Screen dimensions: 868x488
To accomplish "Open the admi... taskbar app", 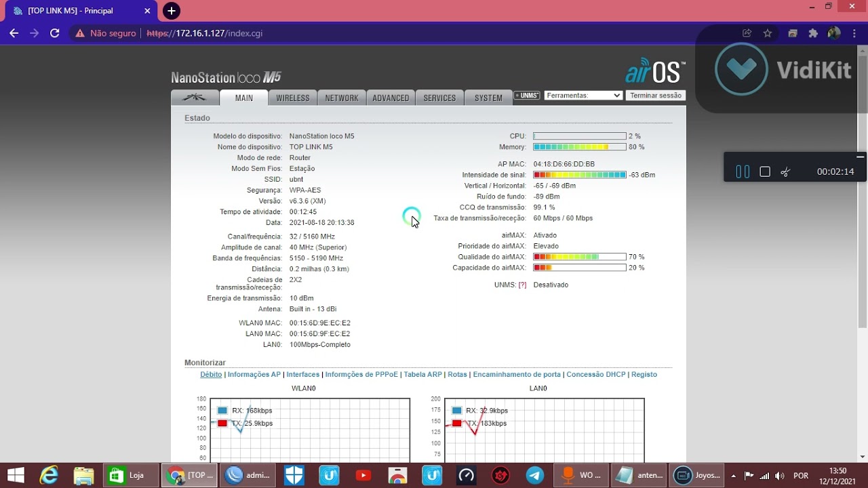I will point(248,475).
